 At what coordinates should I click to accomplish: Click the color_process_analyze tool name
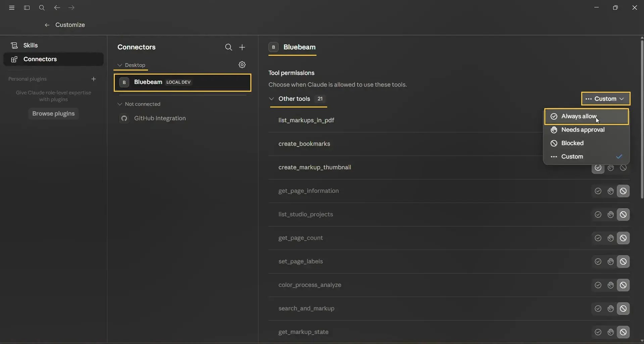pyautogui.click(x=310, y=285)
